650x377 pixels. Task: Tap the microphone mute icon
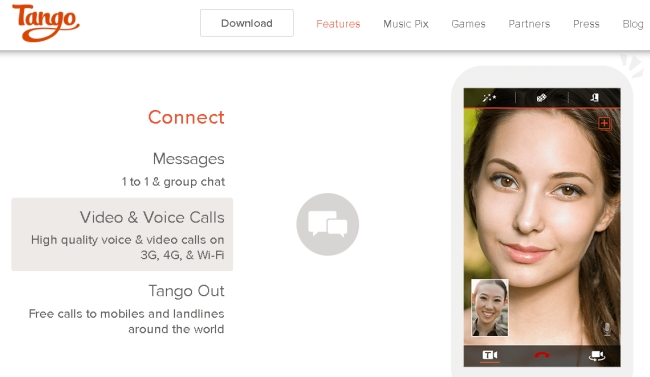(x=607, y=329)
